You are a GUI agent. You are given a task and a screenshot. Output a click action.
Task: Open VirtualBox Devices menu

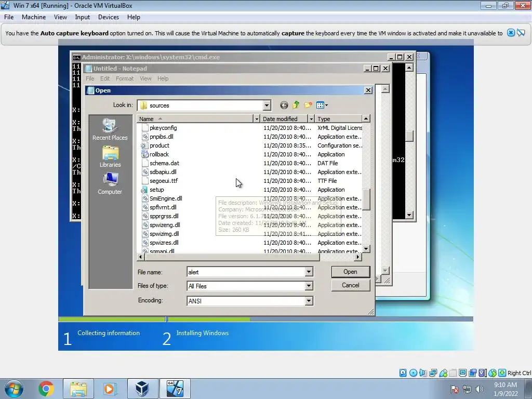(x=109, y=17)
